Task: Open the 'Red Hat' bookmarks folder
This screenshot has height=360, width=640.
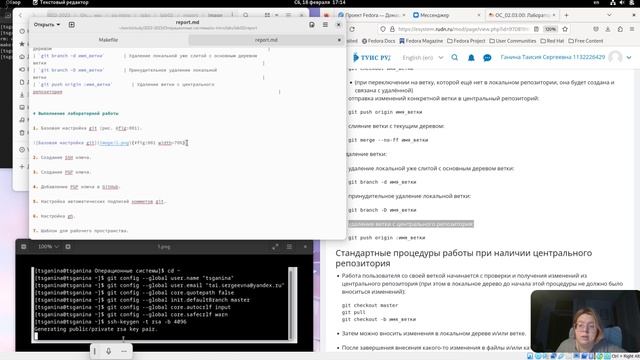Action: click(552, 41)
